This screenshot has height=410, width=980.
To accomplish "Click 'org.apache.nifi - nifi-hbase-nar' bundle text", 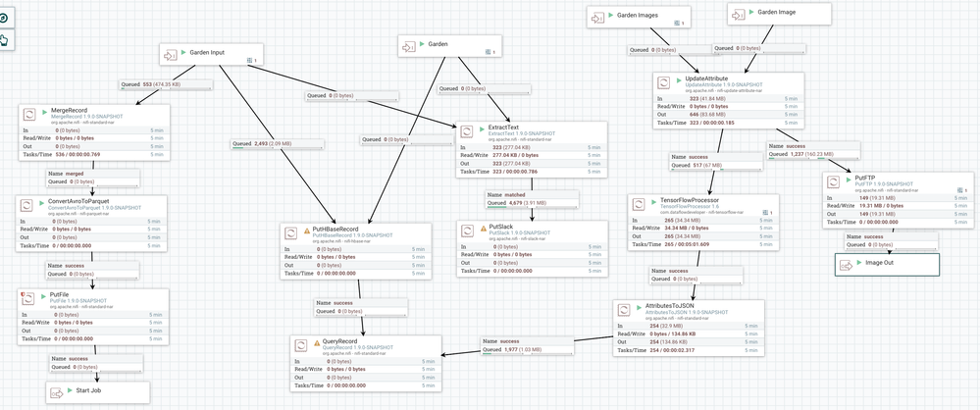I will pyautogui.click(x=342, y=240).
